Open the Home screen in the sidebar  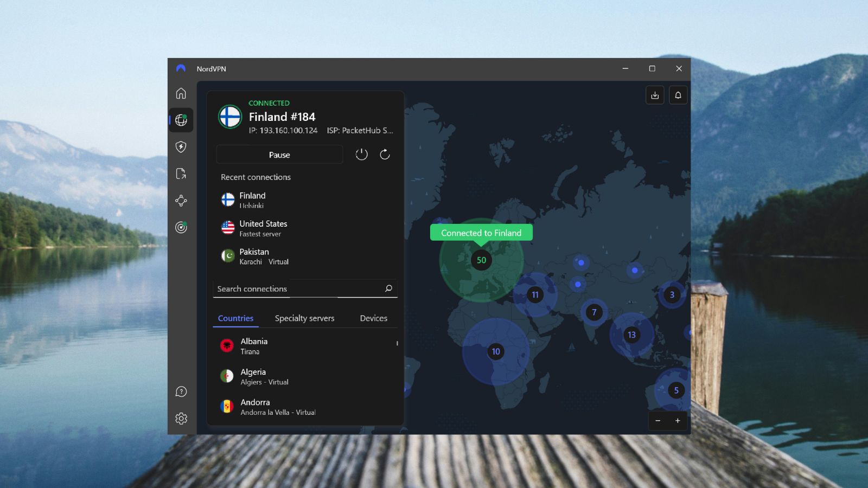tap(181, 93)
